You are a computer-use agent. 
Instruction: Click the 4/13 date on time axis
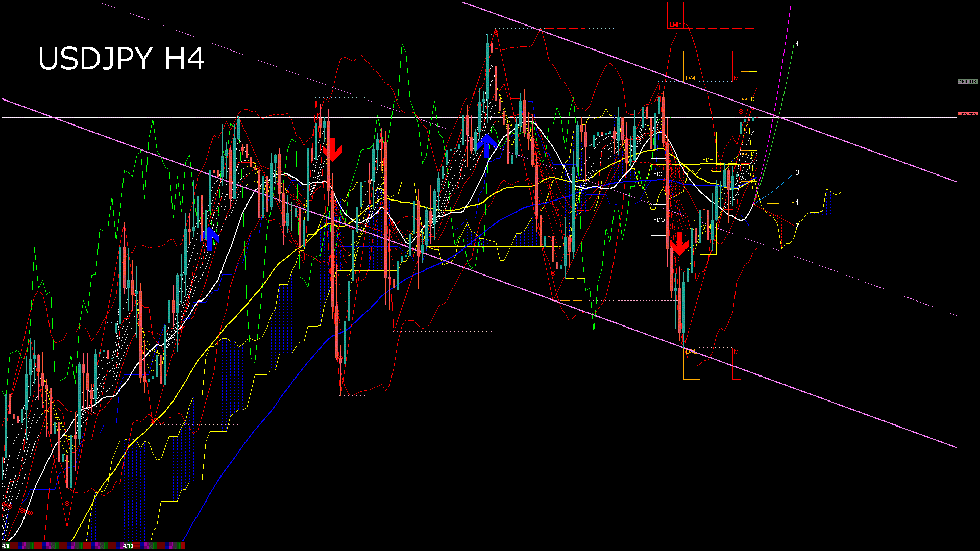(128, 546)
